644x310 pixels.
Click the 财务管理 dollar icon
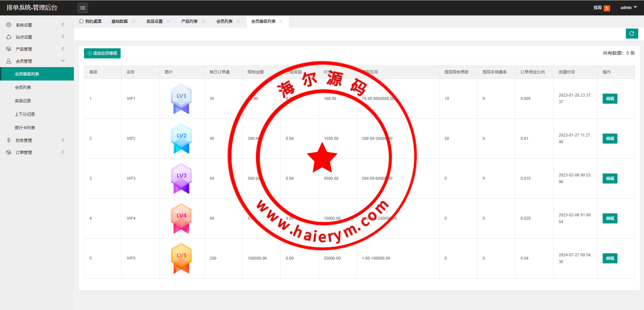tap(9, 140)
